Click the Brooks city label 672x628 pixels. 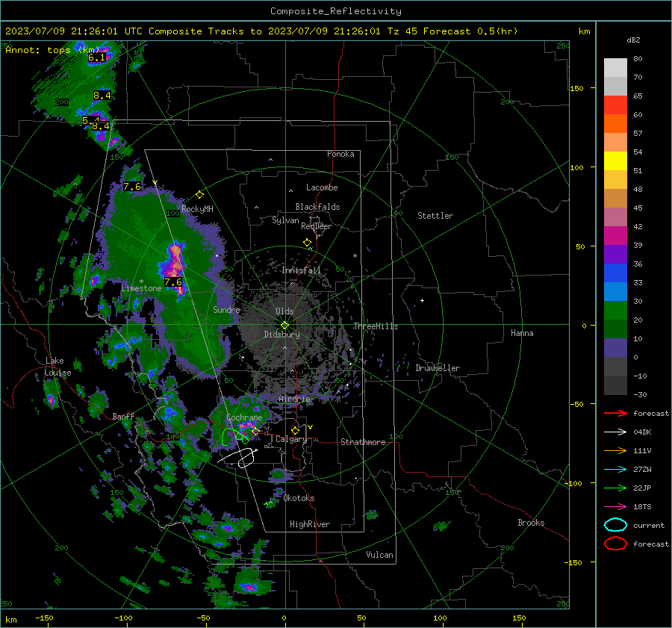[x=531, y=523]
